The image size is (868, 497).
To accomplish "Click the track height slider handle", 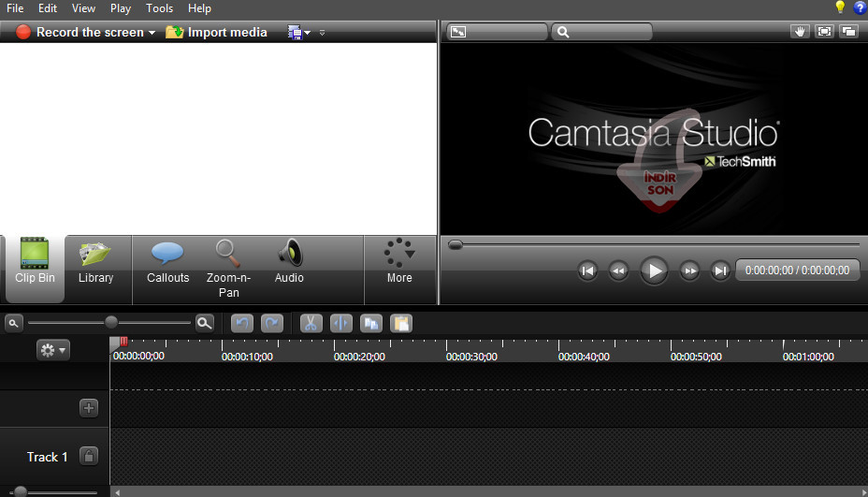I will pyautogui.click(x=21, y=491).
